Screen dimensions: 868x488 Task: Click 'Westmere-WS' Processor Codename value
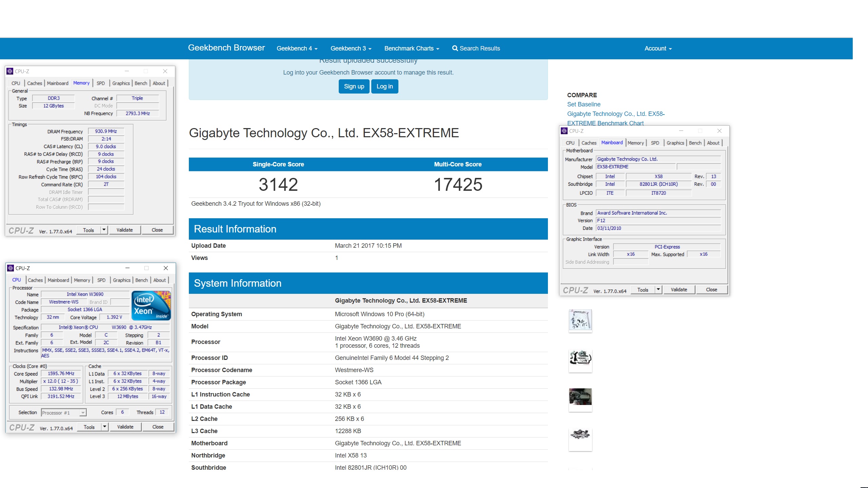[354, 370]
